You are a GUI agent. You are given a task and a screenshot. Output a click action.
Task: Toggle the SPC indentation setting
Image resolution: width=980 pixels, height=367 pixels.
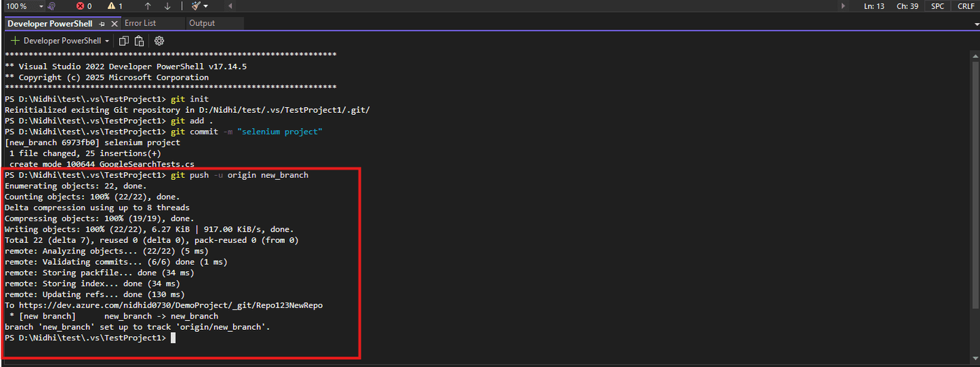click(937, 6)
